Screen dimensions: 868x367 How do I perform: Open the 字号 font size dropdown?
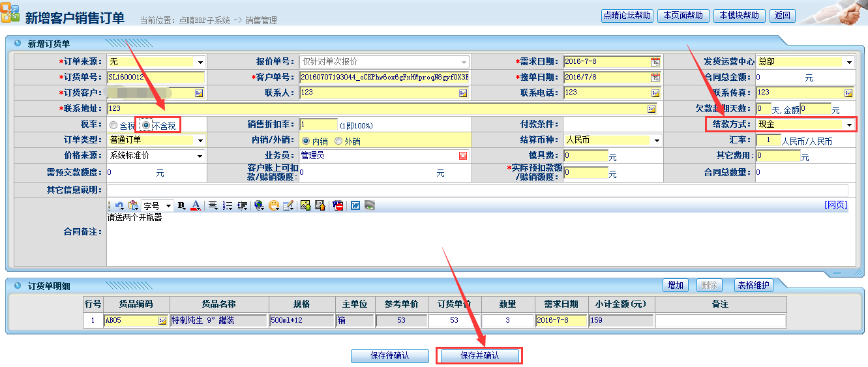[168, 205]
